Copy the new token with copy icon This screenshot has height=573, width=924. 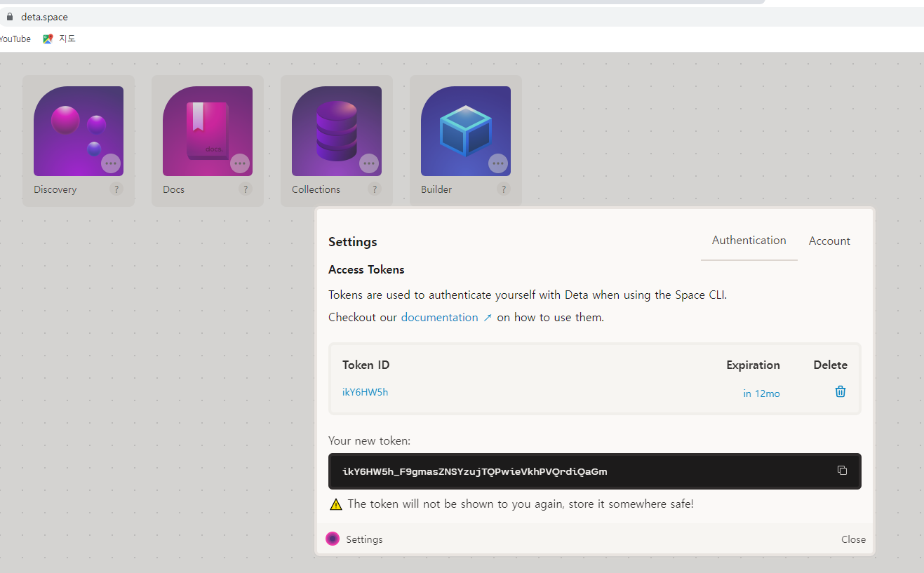tap(843, 470)
